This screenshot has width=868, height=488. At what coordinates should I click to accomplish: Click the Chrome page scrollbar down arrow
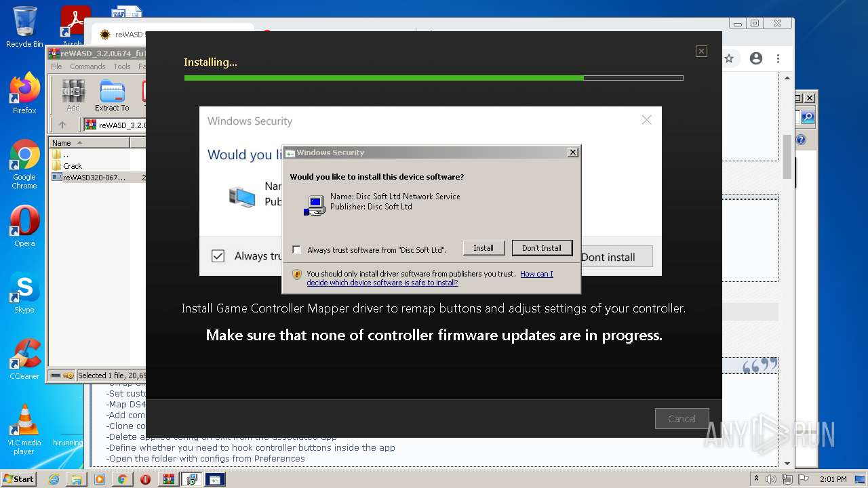pyautogui.click(x=787, y=464)
